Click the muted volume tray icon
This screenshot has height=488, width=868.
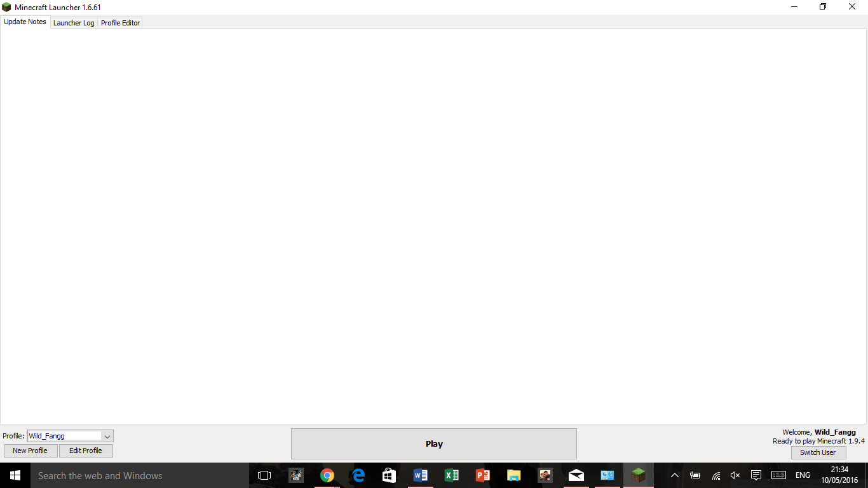coord(735,475)
